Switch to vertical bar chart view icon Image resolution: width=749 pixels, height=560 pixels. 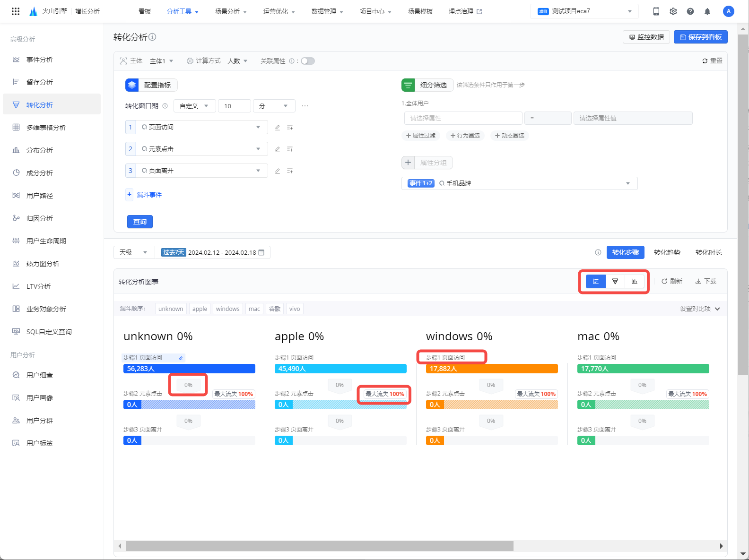[634, 281]
